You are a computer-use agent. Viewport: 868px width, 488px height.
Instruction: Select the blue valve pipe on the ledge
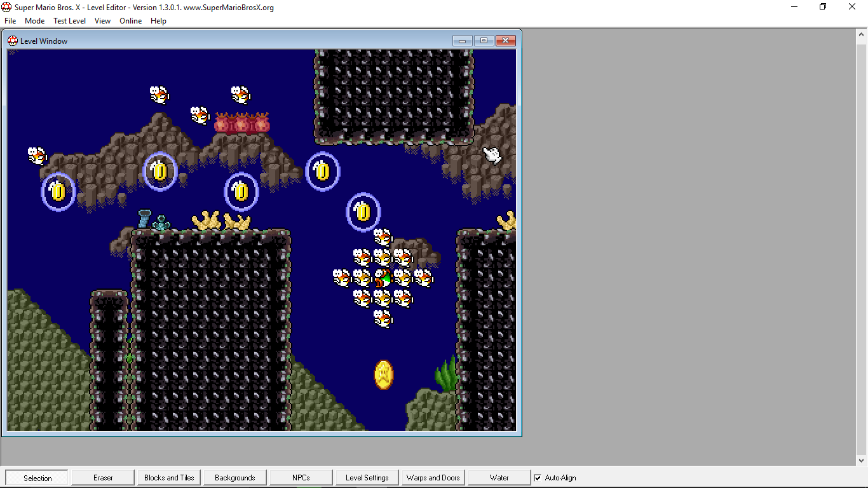pyautogui.click(x=144, y=219)
